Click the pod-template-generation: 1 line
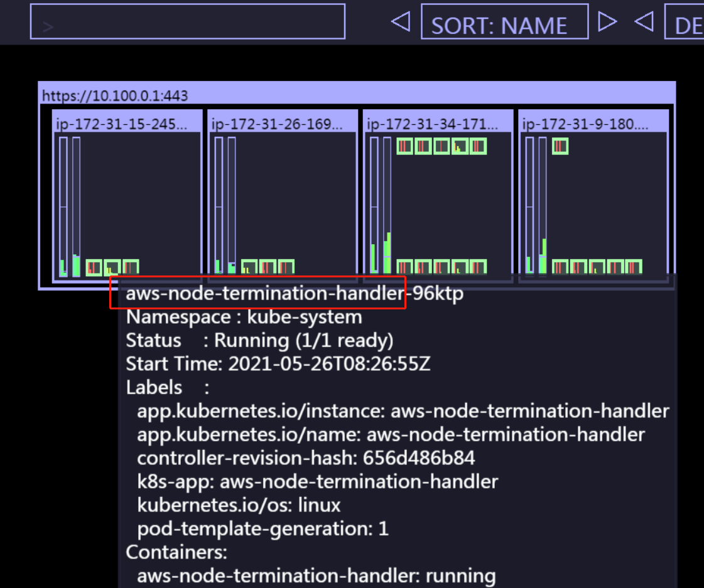 263,529
